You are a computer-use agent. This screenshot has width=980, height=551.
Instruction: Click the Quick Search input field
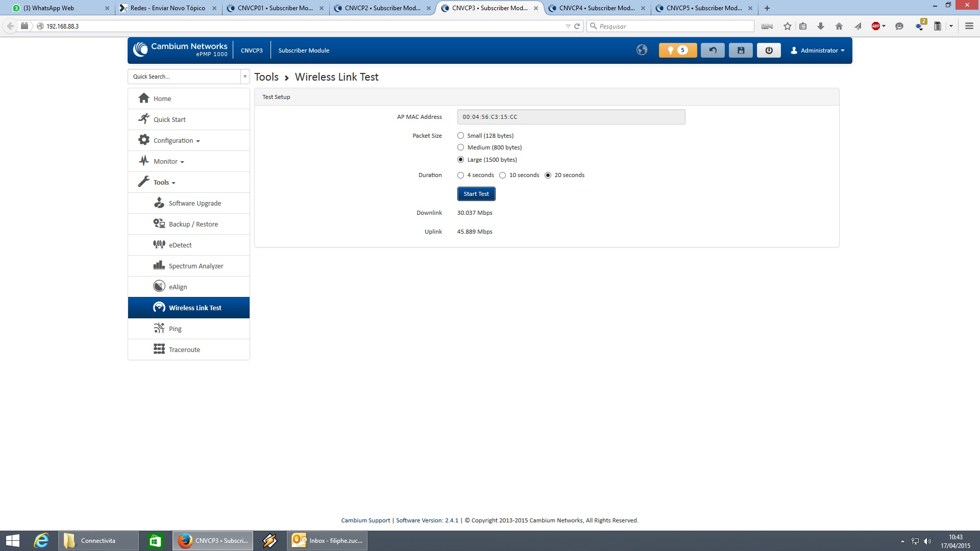click(184, 77)
